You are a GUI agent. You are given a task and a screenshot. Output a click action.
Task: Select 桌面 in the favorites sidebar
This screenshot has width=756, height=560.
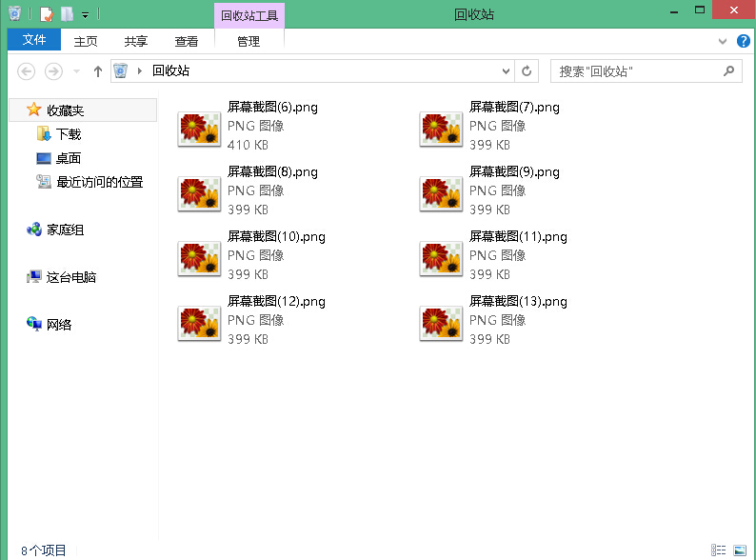68,158
